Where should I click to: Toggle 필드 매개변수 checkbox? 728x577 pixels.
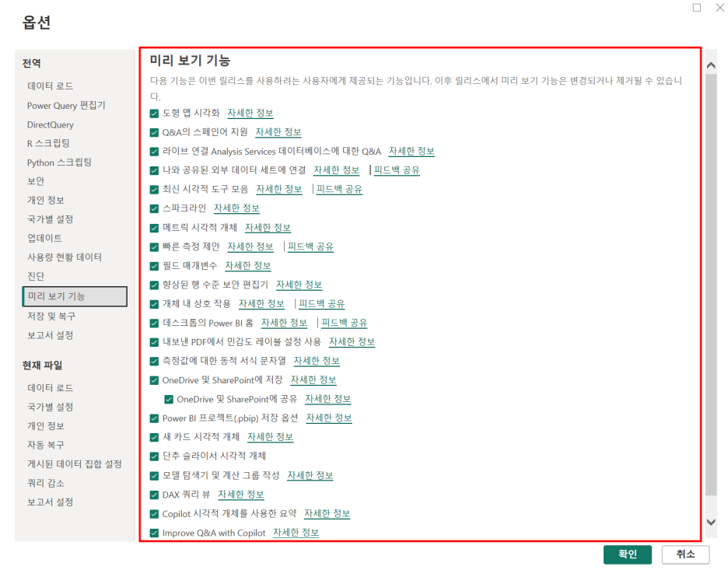[154, 266]
